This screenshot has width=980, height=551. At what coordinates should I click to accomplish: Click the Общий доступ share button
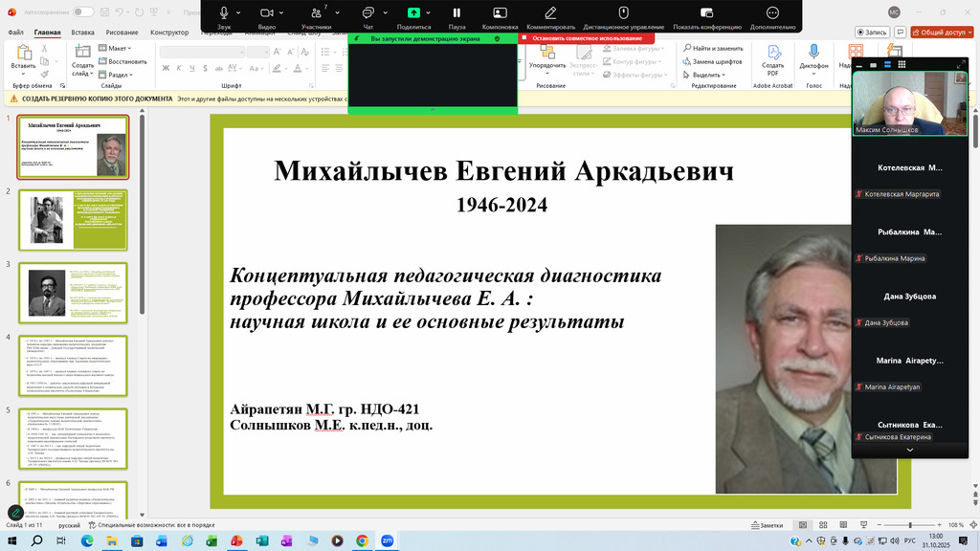[942, 32]
